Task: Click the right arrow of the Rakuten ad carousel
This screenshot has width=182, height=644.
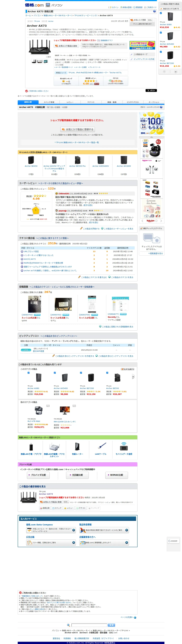Action: tap(161, 221)
